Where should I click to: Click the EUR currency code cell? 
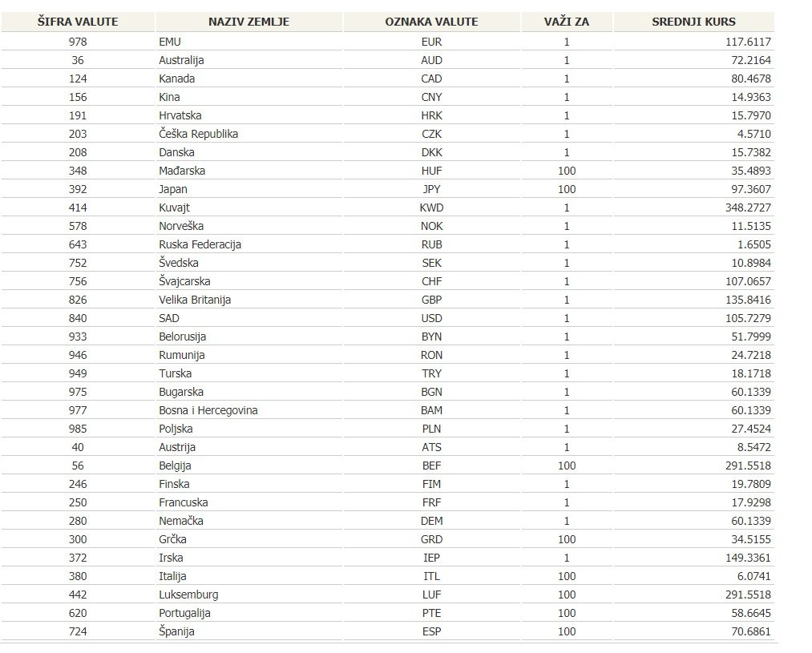tap(431, 42)
